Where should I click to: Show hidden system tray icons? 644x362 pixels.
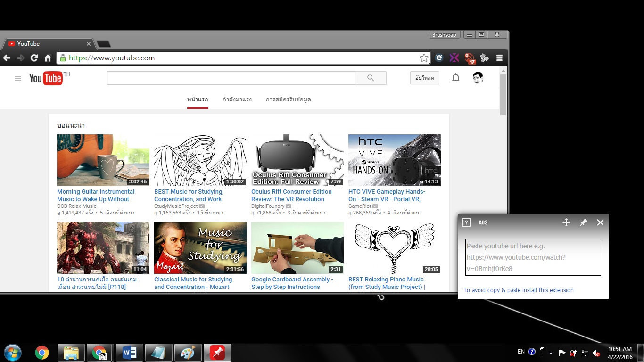tap(551, 353)
